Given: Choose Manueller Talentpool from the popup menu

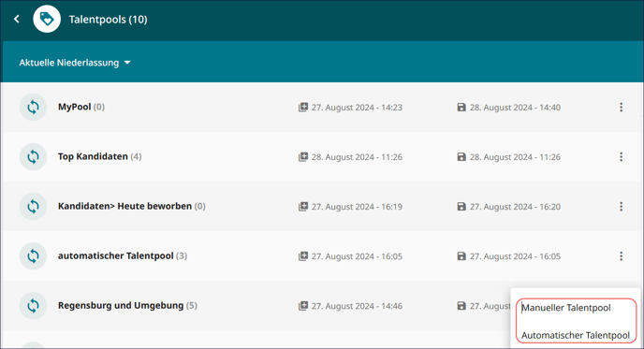Looking at the screenshot, I should tap(566, 308).
